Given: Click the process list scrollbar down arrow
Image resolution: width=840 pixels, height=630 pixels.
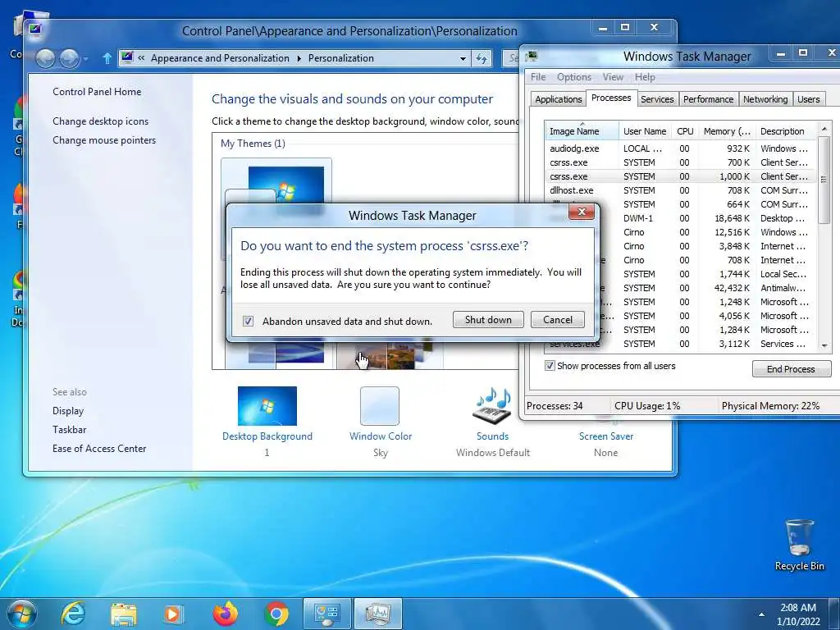Looking at the screenshot, I should tap(824, 346).
